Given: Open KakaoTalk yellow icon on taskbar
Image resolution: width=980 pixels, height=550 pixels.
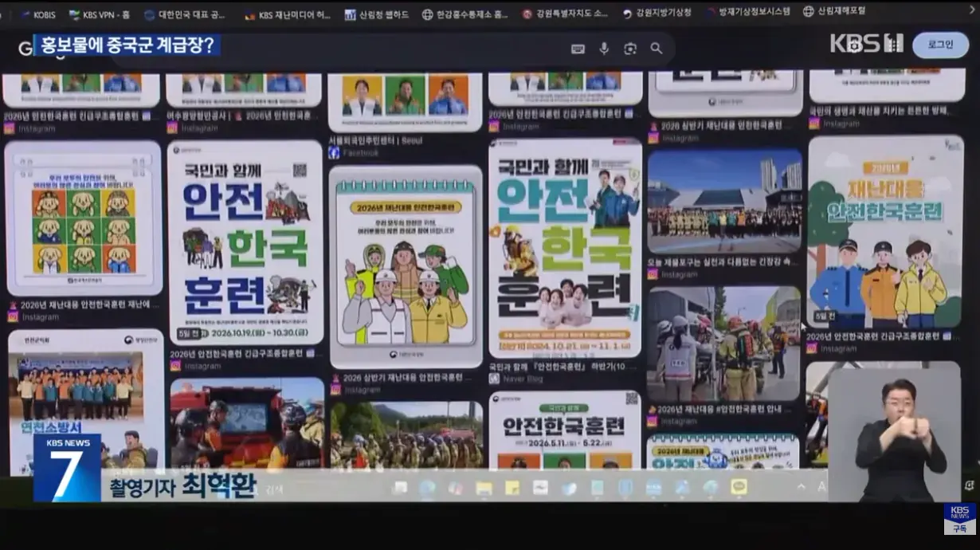Looking at the screenshot, I should click(x=739, y=487).
